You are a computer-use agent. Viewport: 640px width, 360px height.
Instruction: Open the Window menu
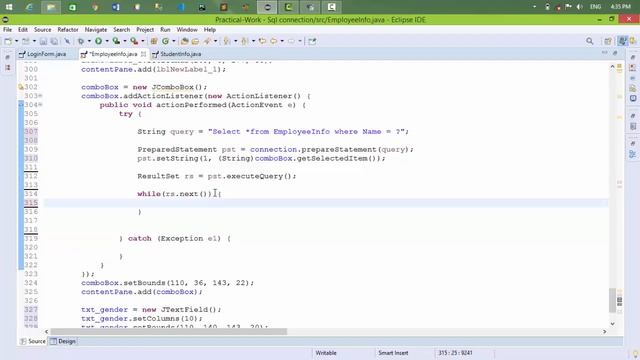coord(187,30)
